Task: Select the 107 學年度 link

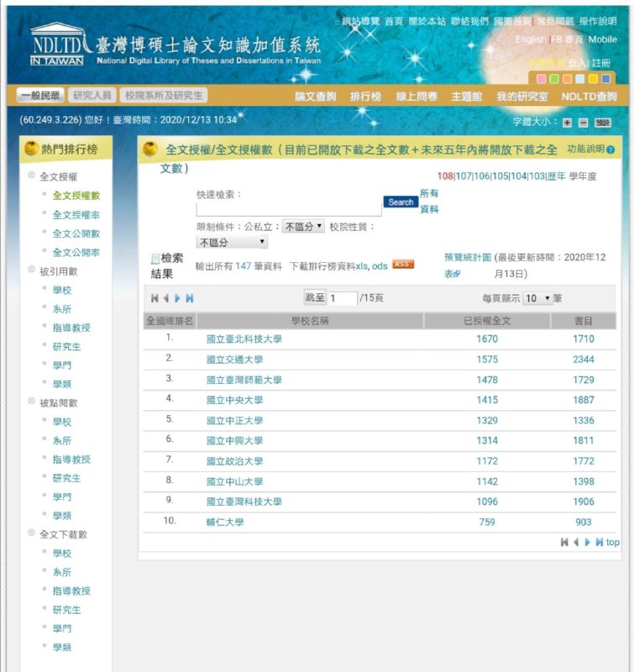Action: tap(464, 176)
